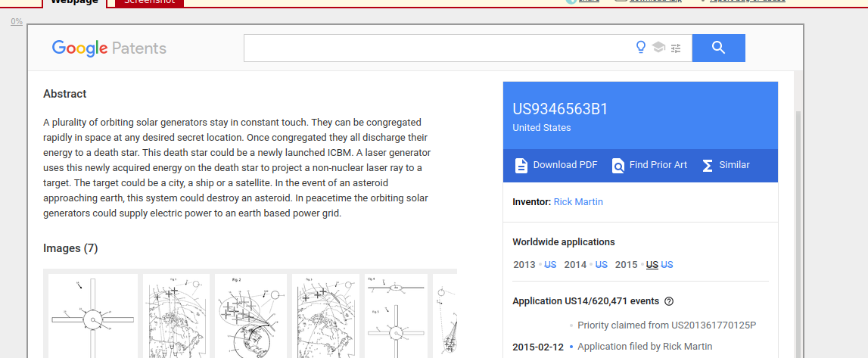868x358 pixels.
Task: Open the Fig. 2 drawing thumbnail
Action: (x=250, y=316)
